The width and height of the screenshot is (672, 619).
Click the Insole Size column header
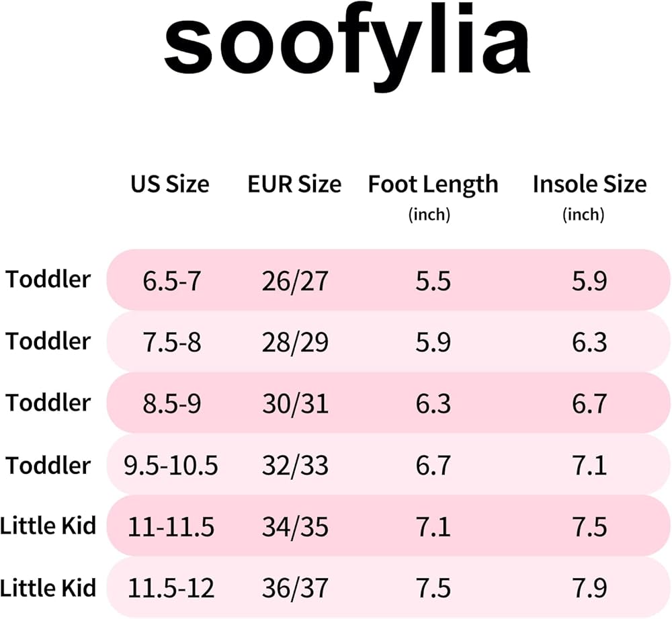coord(589,185)
